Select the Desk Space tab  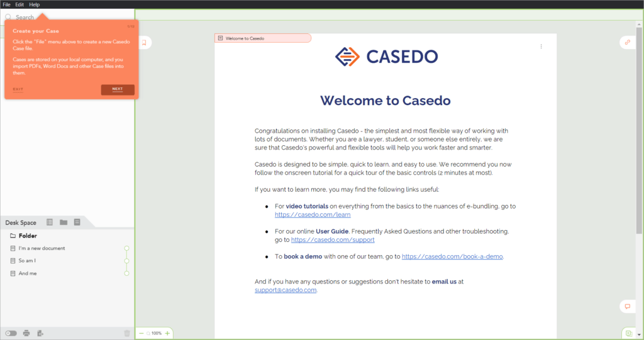click(x=21, y=222)
